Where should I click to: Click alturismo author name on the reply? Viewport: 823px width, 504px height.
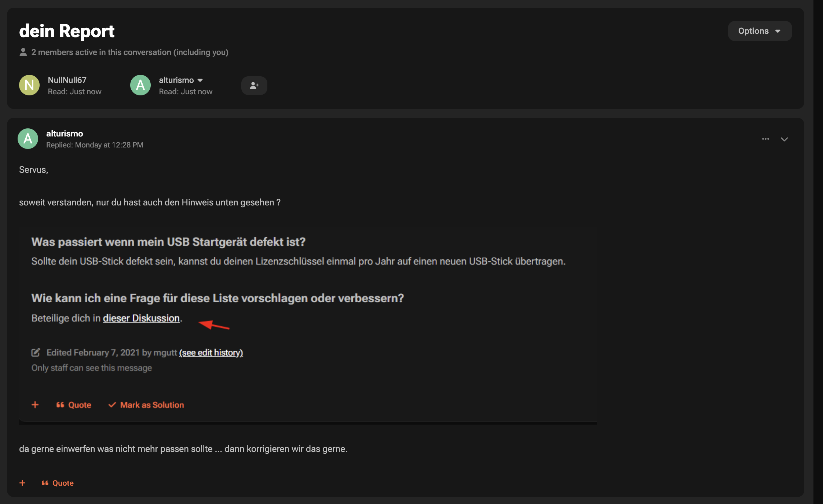pos(65,134)
